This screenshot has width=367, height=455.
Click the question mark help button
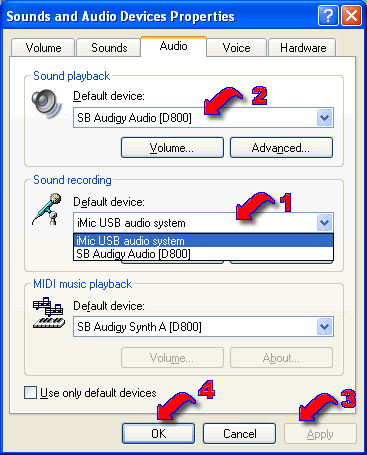[328, 15]
